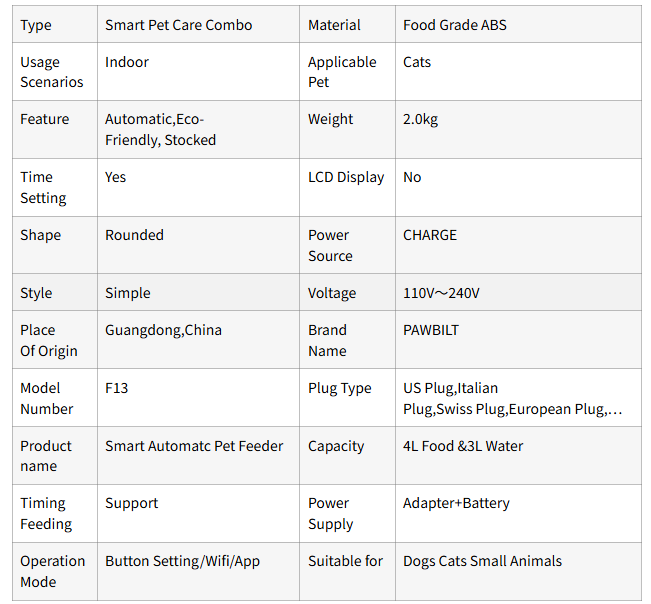Click 'Smart Automatc Pet Feeder' product name
This screenshot has height=604, width=651.
coord(194,446)
